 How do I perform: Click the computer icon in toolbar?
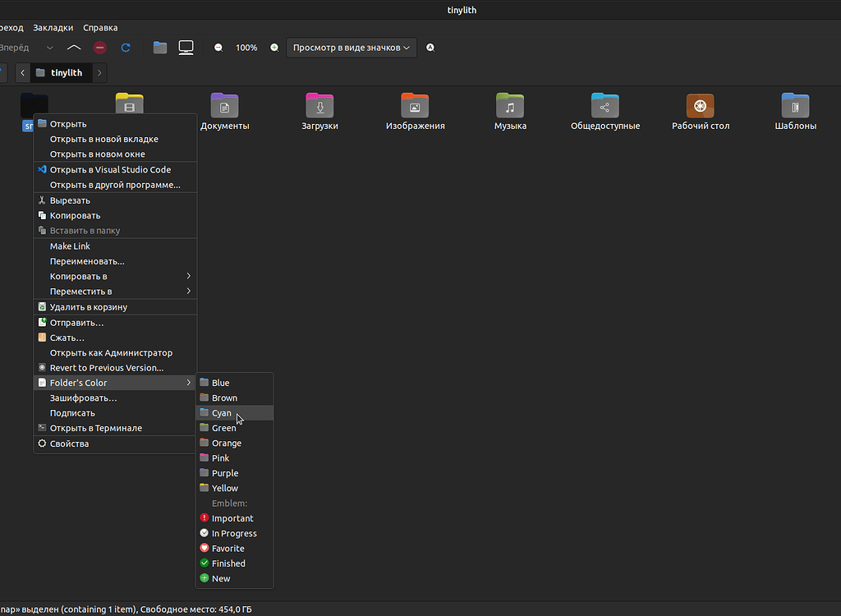tap(186, 48)
